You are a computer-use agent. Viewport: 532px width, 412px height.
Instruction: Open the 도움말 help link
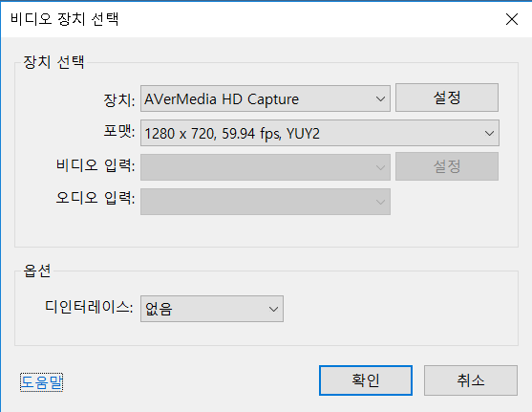41,382
